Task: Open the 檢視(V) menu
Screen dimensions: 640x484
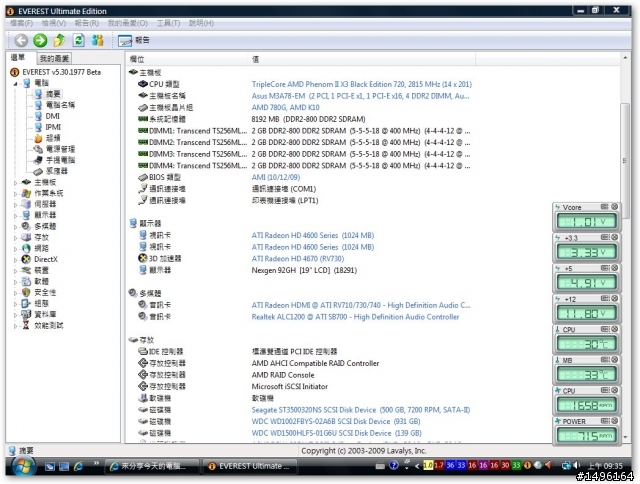Action: click(53, 23)
